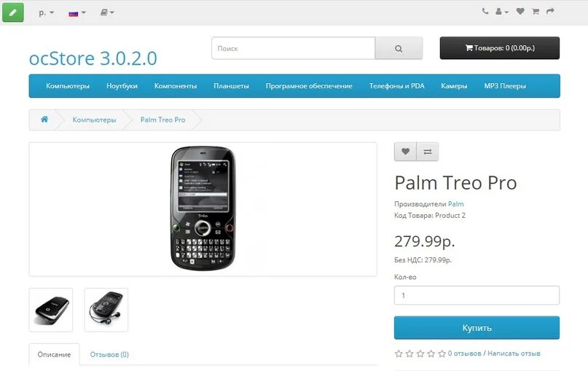Open Телефоны и PDA menu category
Screen dimensions: 588x371
click(397, 86)
